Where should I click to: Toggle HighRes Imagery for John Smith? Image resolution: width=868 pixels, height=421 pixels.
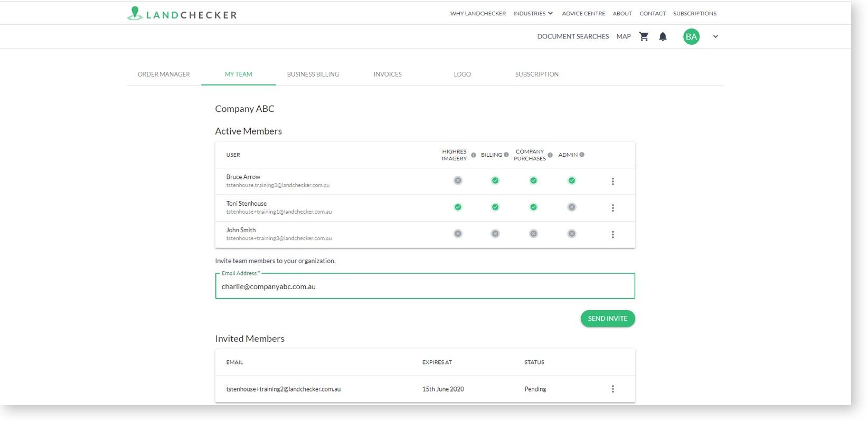[x=458, y=234]
